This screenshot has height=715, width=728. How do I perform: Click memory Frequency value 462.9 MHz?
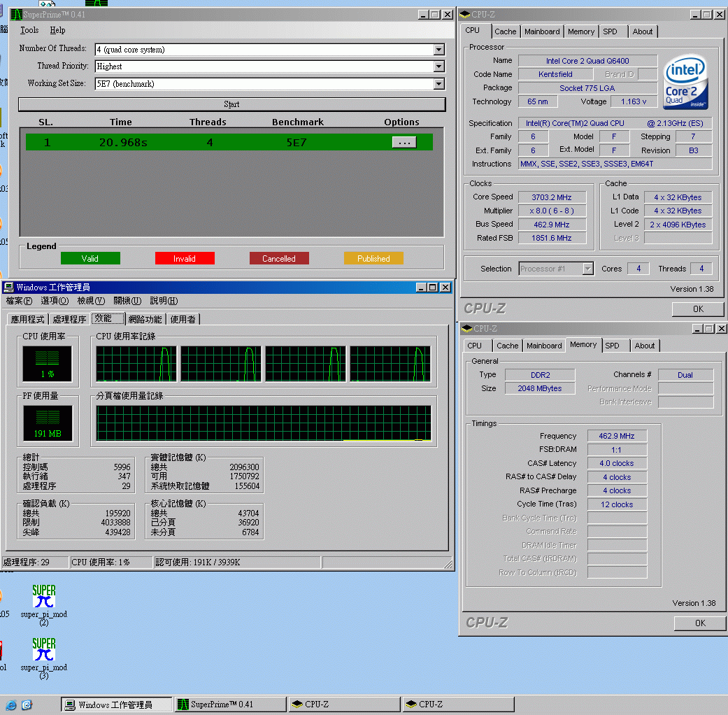(x=617, y=436)
